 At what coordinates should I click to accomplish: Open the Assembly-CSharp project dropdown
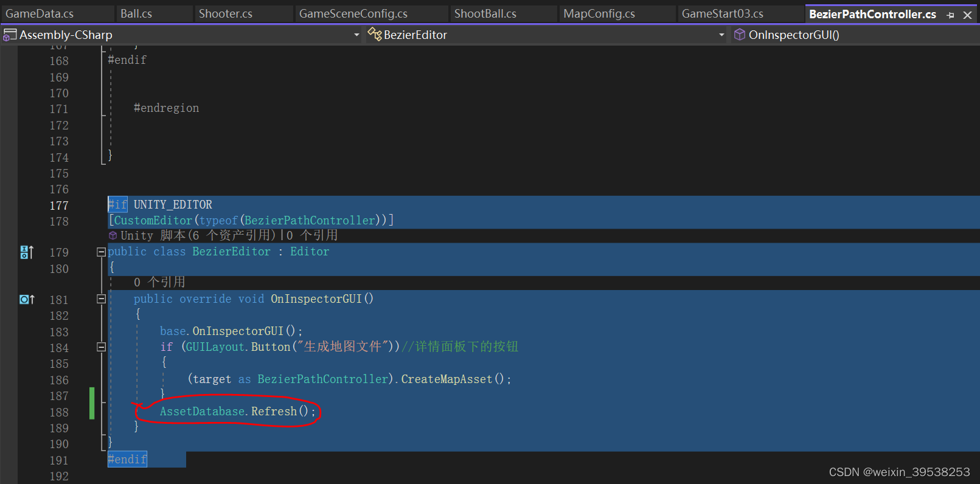pos(356,35)
